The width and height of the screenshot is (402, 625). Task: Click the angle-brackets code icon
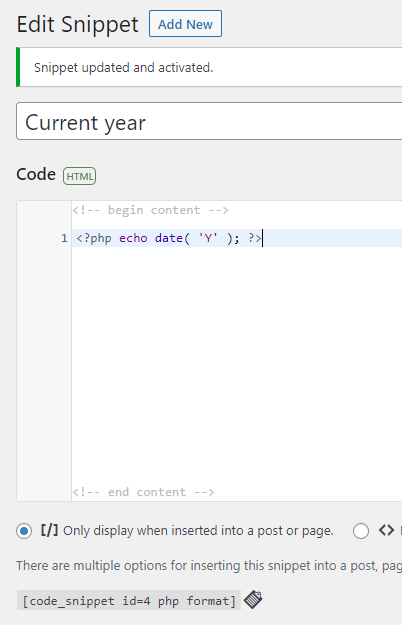(386, 531)
